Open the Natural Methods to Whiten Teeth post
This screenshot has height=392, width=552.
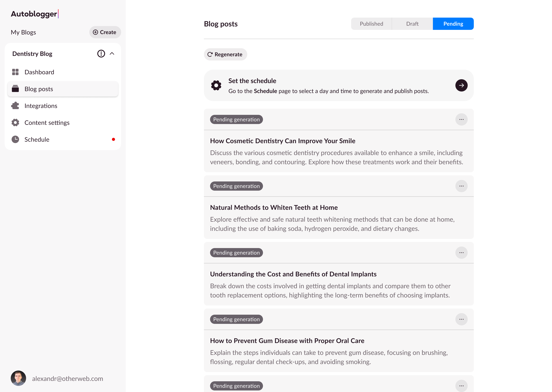click(274, 208)
